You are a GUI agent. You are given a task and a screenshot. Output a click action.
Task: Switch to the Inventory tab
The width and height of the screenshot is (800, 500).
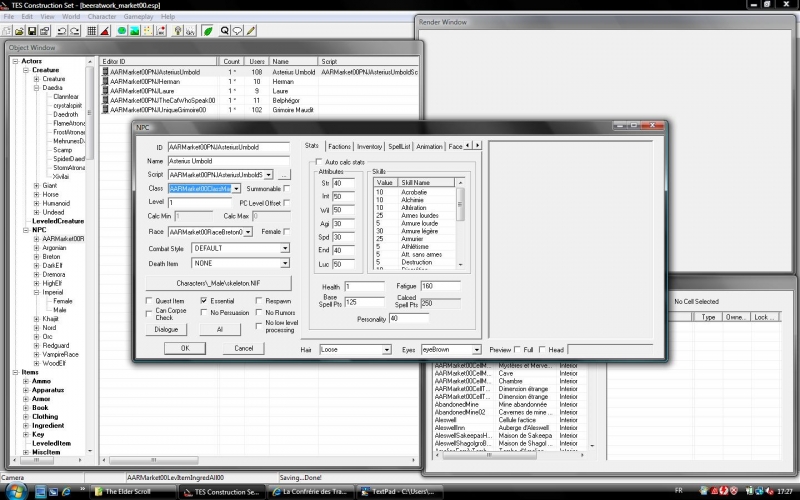(x=369, y=146)
